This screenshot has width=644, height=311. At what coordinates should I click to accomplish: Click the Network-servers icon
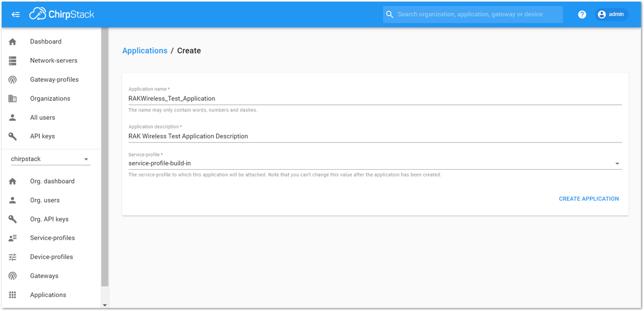(x=13, y=61)
